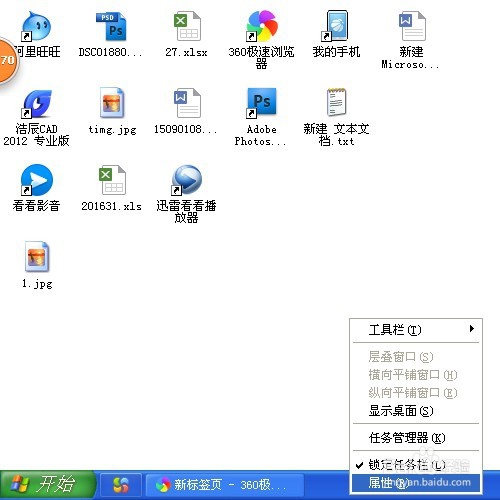
Task: Select the 201631.xls spreadsheet file
Action: (x=112, y=180)
